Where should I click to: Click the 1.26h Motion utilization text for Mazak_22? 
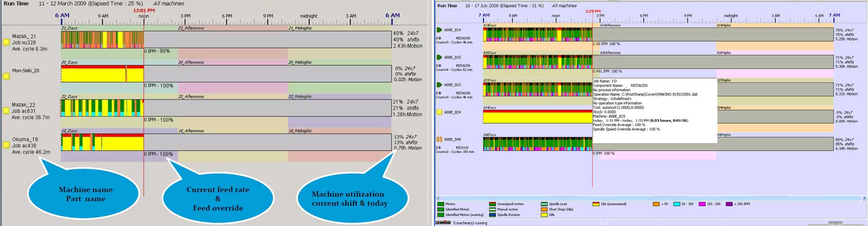coord(407,115)
